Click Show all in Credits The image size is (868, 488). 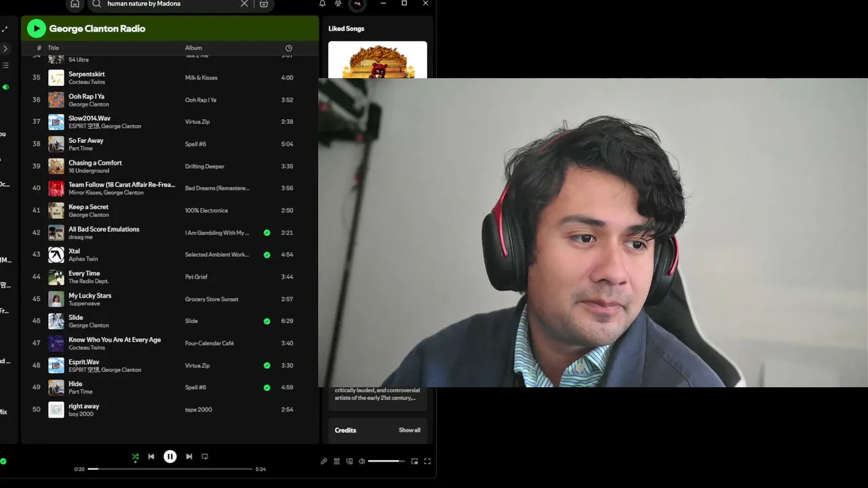click(410, 430)
